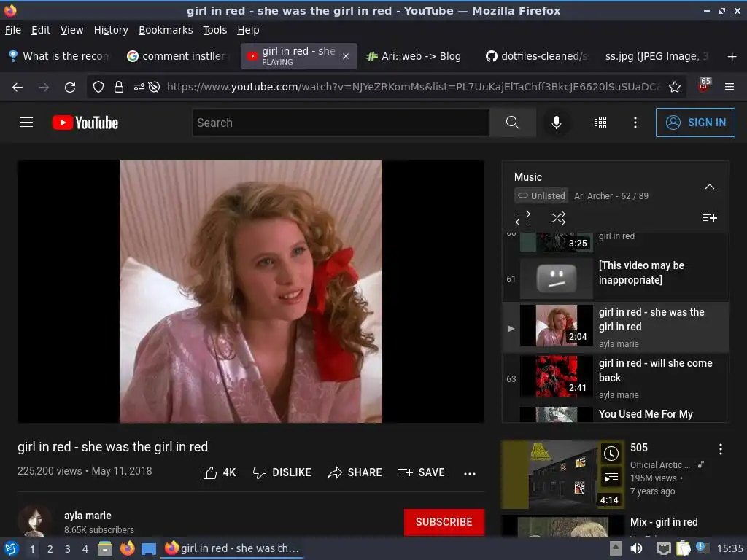Open the extension badge showing 65

[x=704, y=86]
